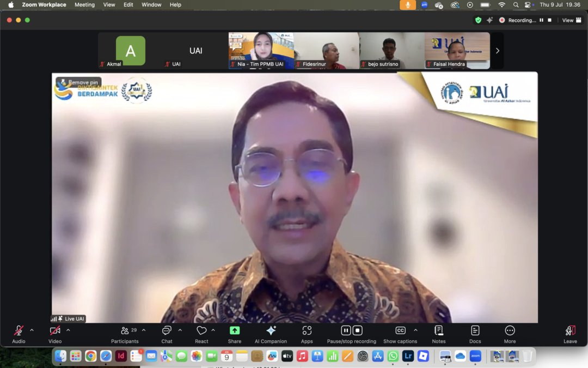
Task: Open the Apple menu
Action: point(11,5)
